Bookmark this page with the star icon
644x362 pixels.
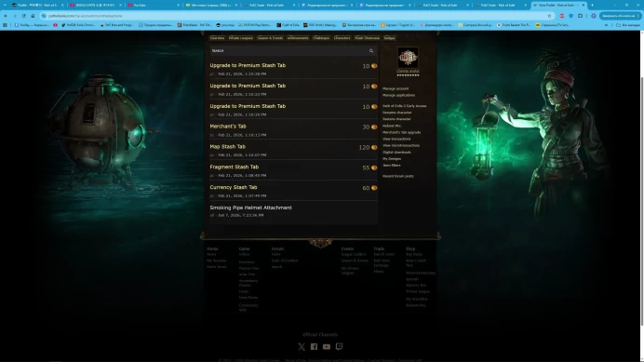point(549,16)
